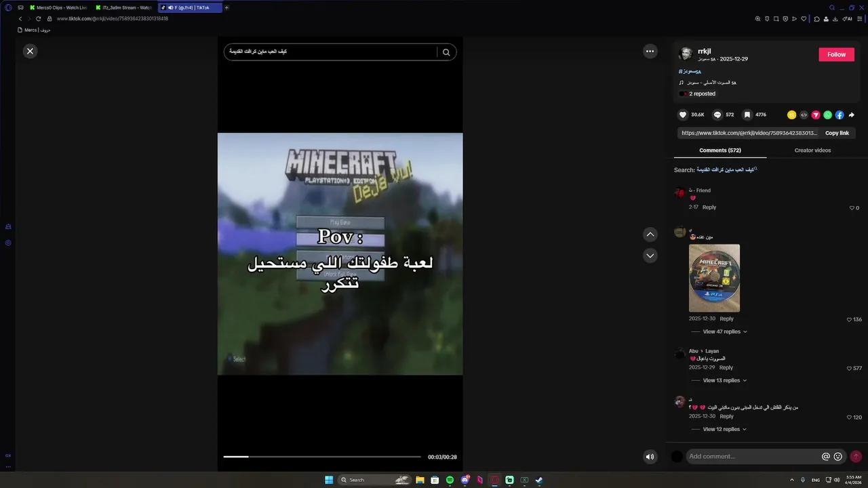Image resolution: width=868 pixels, height=488 pixels.
Task: Seek the video progress bar
Action: click(322, 457)
